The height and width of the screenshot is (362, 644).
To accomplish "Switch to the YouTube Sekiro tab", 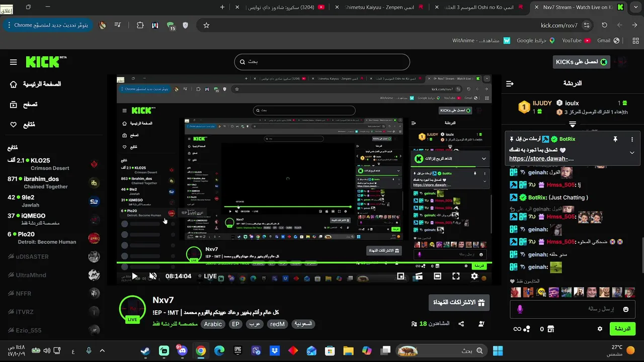I will (x=279, y=7).
